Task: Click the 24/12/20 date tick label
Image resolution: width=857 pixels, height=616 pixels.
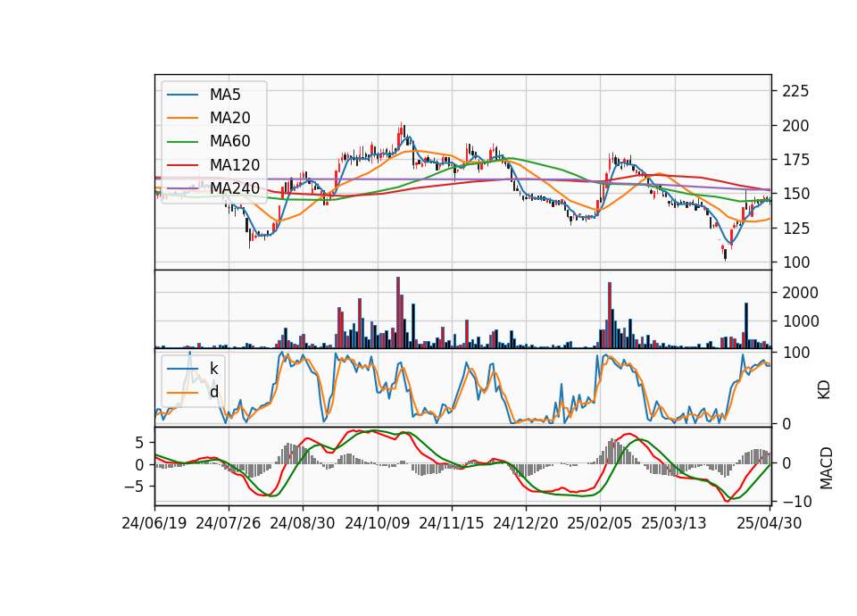Action: (526, 523)
